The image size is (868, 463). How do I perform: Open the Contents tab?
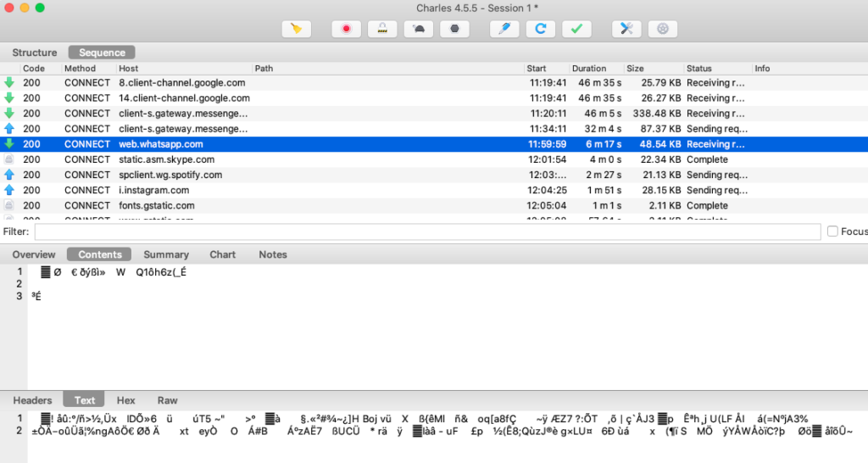[100, 254]
